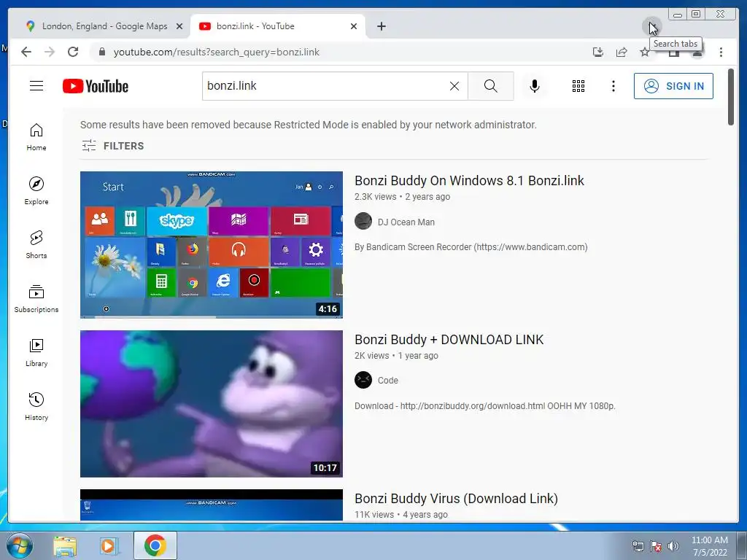Bookmark this page with star icon
Viewport: 747px width, 560px height.
(645, 52)
